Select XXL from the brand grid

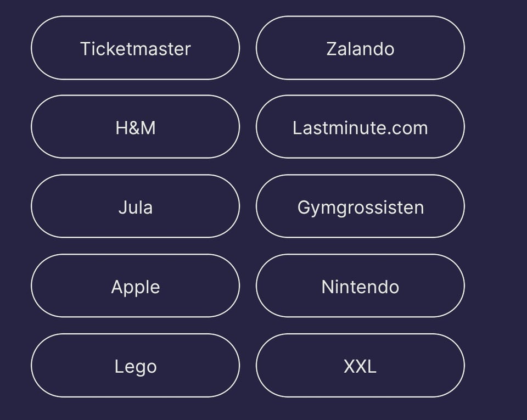click(x=360, y=366)
